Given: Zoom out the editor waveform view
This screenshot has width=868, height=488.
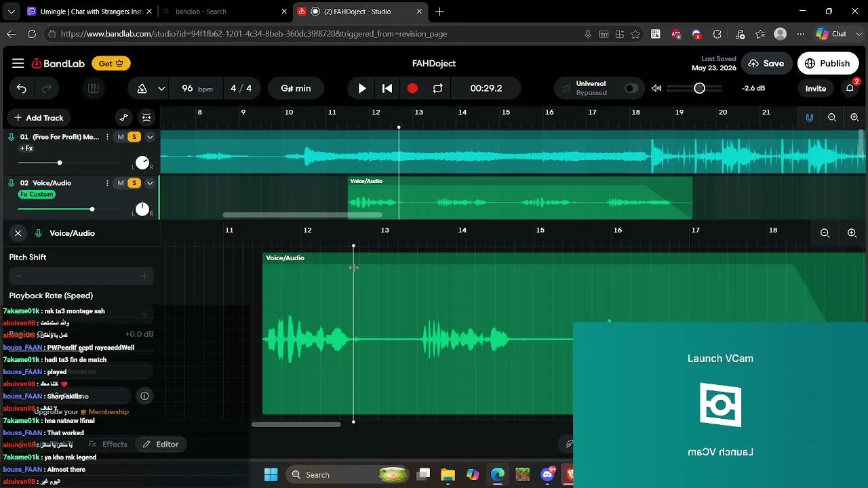Looking at the screenshot, I should coord(825,233).
